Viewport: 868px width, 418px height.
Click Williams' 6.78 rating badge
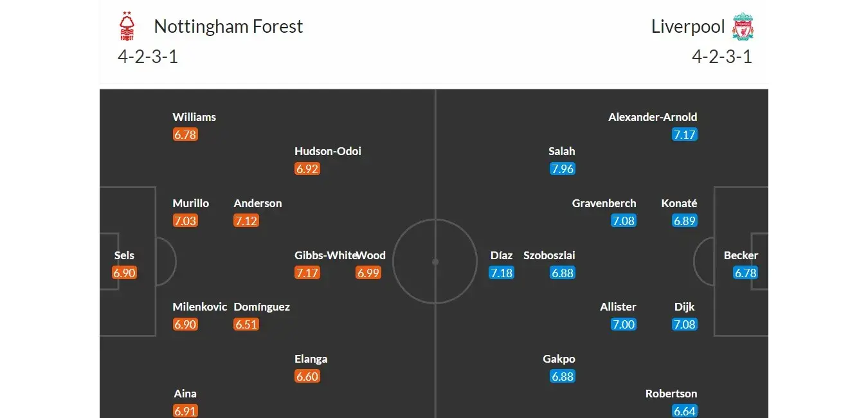[185, 135]
